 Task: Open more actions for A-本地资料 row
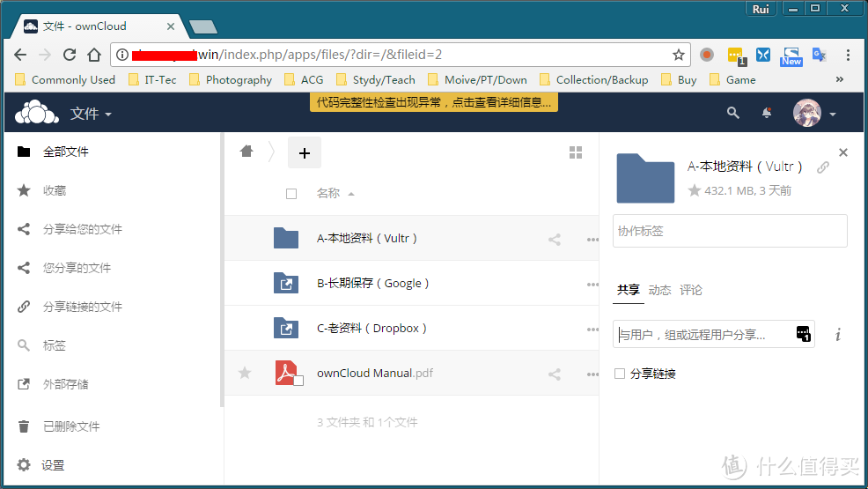pos(592,240)
